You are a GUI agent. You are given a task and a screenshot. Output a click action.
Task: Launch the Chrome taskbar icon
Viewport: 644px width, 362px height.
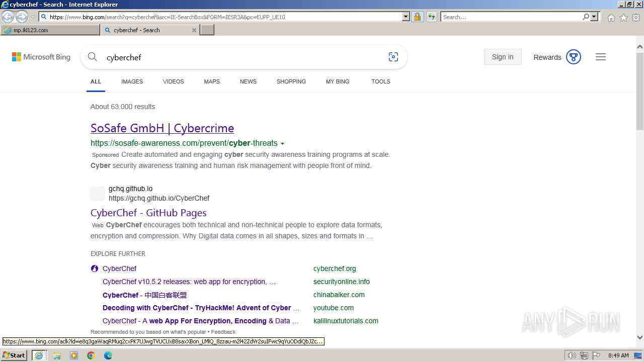pos(91,355)
